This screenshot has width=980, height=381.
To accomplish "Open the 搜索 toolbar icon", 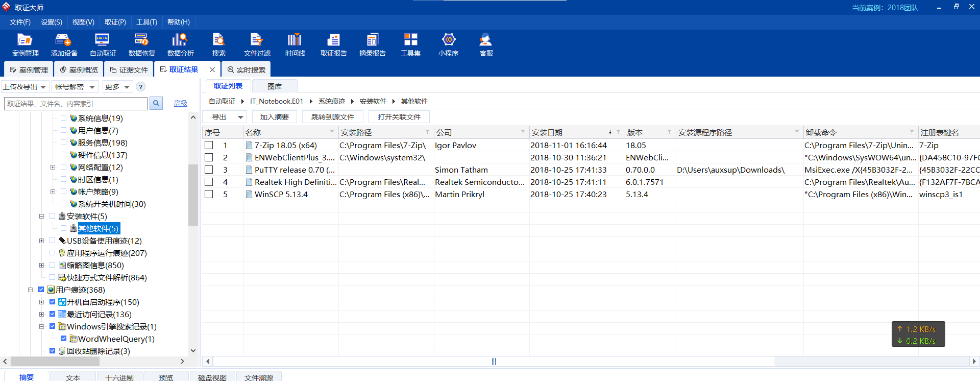I will pyautogui.click(x=218, y=45).
